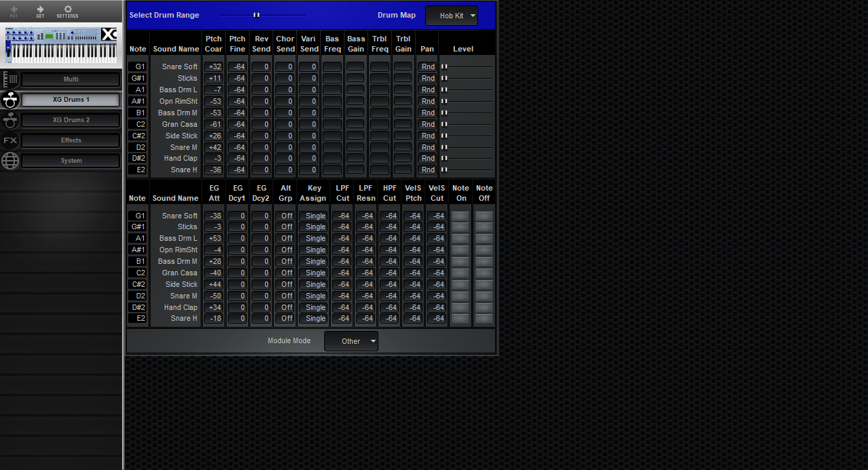Toggle Key Assign for Side Stick to Multi
This screenshot has height=470, width=868.
[313, 284]
